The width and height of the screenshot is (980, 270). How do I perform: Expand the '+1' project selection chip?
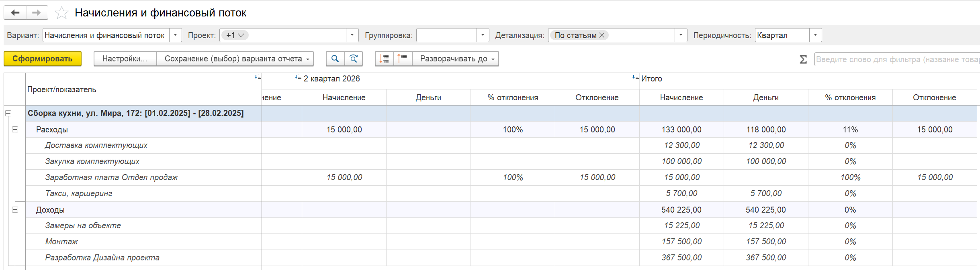(235, 35)
